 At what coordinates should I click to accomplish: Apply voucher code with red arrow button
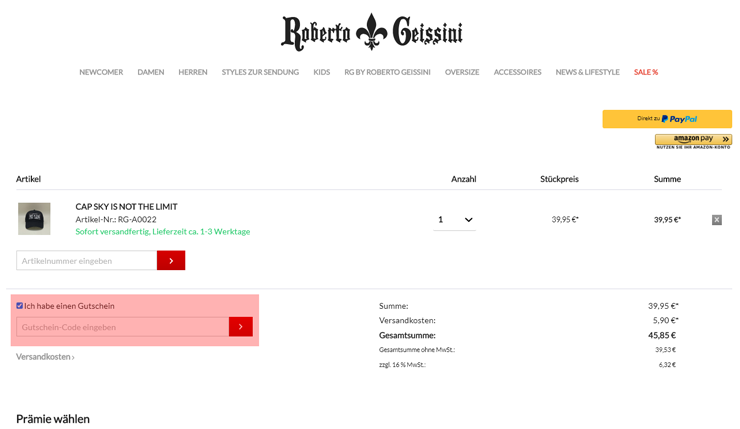241,327
